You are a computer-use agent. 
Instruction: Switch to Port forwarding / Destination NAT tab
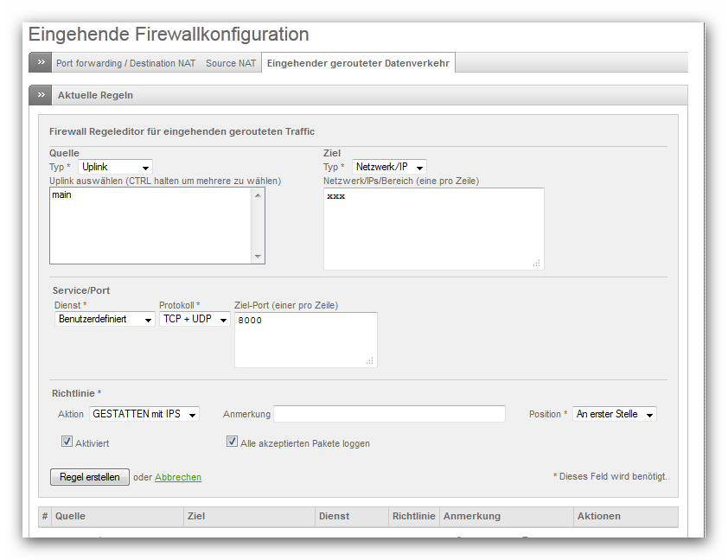point(125,63)
